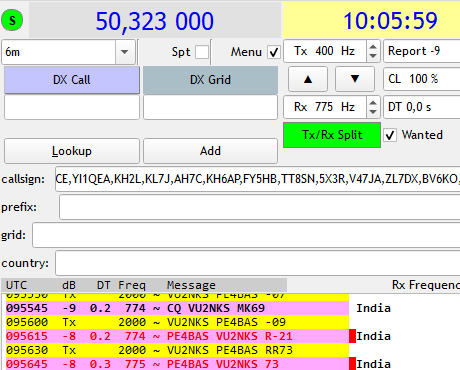The height and width of the screenshot is (370, 460).
Task: Click the UTC column header
Action: coord(16,285)
